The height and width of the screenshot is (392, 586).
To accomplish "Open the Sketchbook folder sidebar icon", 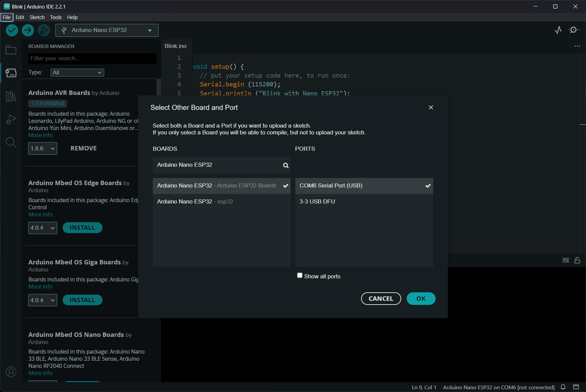I will tap(11, 50).
